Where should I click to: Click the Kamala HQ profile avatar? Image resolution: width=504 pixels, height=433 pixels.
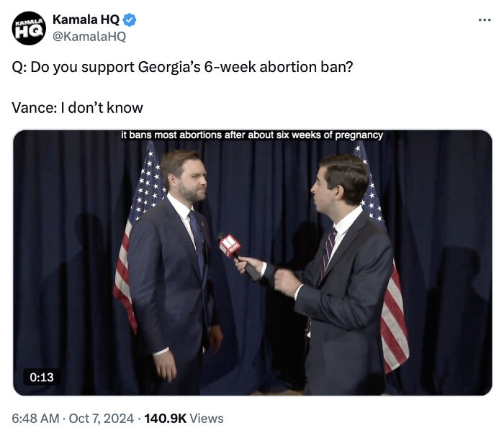[x=29, y=28]
